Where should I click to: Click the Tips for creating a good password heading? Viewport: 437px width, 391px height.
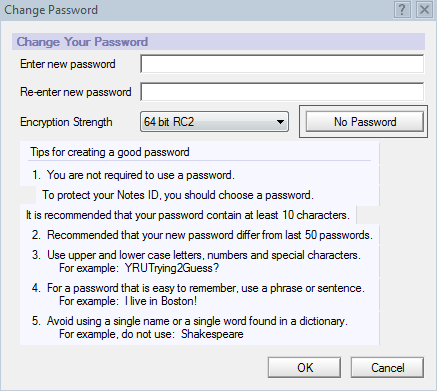[x=110, y=152]
